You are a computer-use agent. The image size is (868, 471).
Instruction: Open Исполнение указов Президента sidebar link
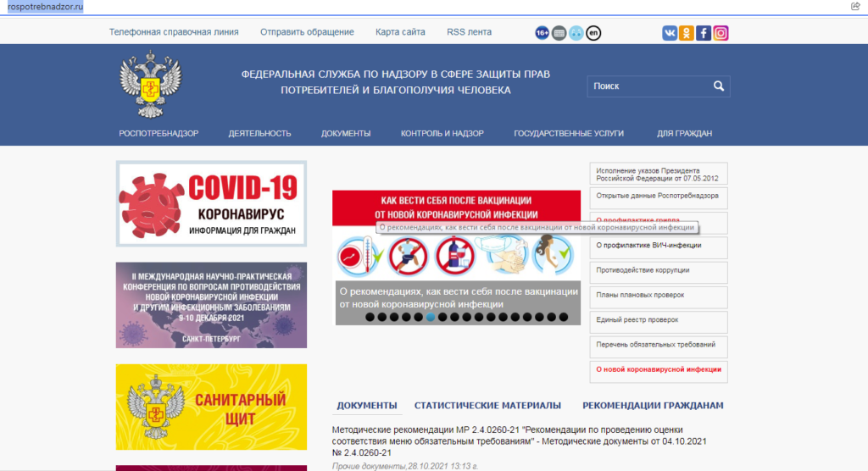pyautogui.click(x=658, y=175)
